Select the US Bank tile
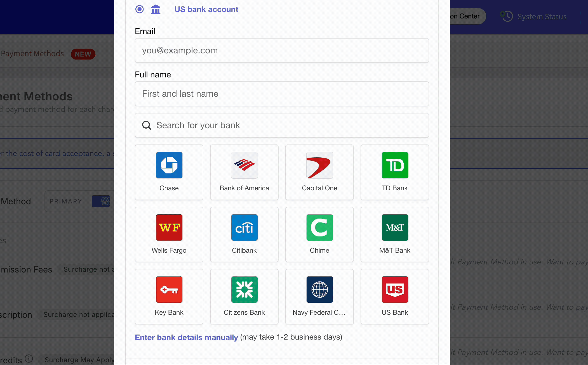This screenshot has width=588, height=365. click(x=394, y=297)
